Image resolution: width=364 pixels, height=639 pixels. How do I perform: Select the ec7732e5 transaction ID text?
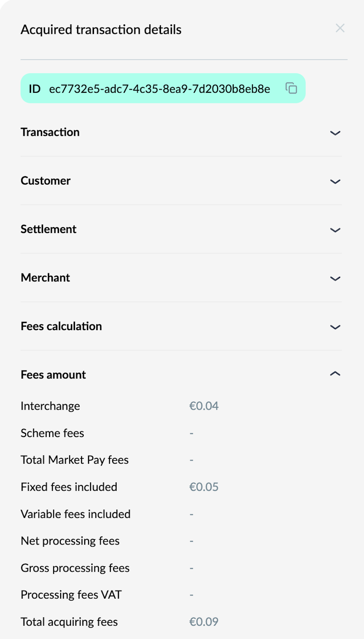[160, 89]
